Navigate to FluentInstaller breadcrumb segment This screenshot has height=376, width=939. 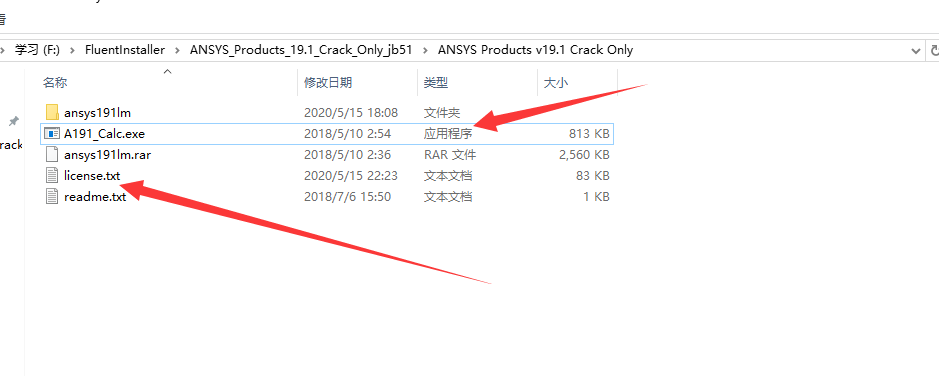tap(125, 50)
